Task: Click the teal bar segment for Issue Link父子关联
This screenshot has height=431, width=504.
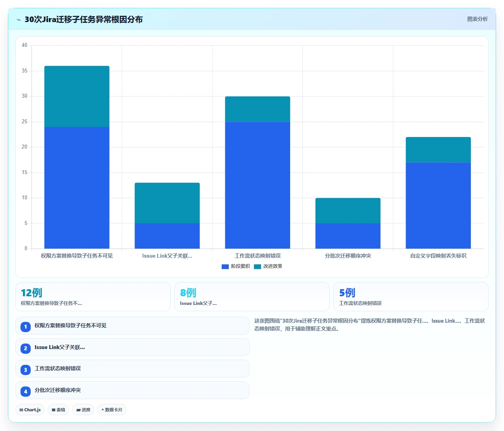Action: pyautogui.click(x=167, y=203)
